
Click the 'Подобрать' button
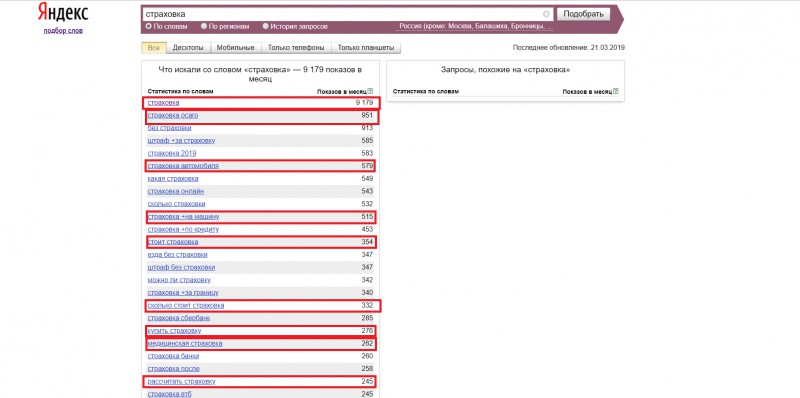[583, 14]
